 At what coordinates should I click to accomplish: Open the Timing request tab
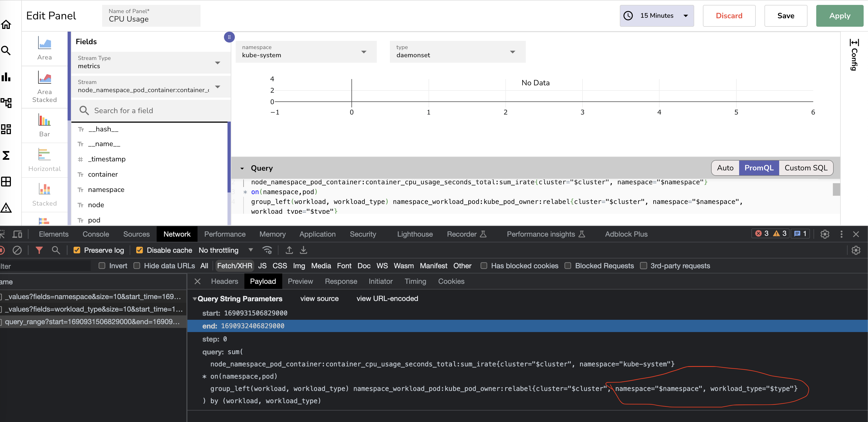415,281
